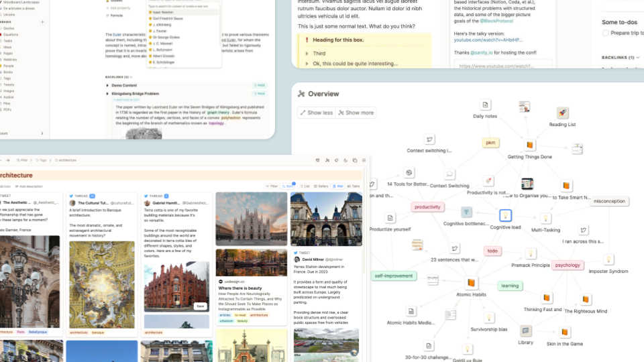This screenshot has height=362, width=644.
Task: Click the Show less button
Action: [x=316, y=113]
